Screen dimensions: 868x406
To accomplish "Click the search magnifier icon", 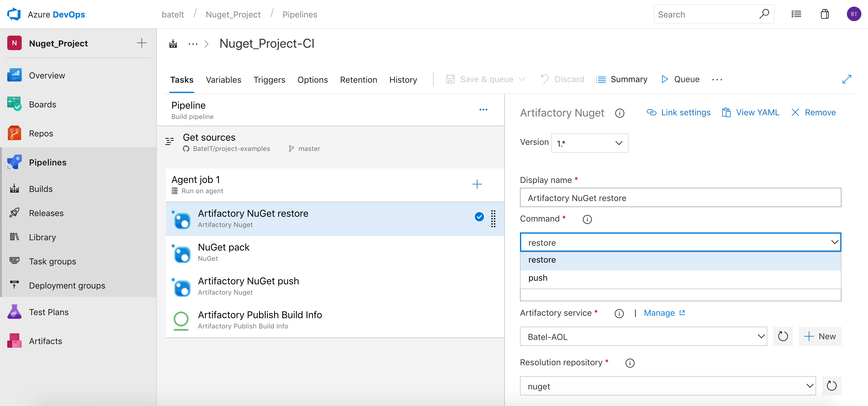I will pyautogui.click(x=764, y=14).
